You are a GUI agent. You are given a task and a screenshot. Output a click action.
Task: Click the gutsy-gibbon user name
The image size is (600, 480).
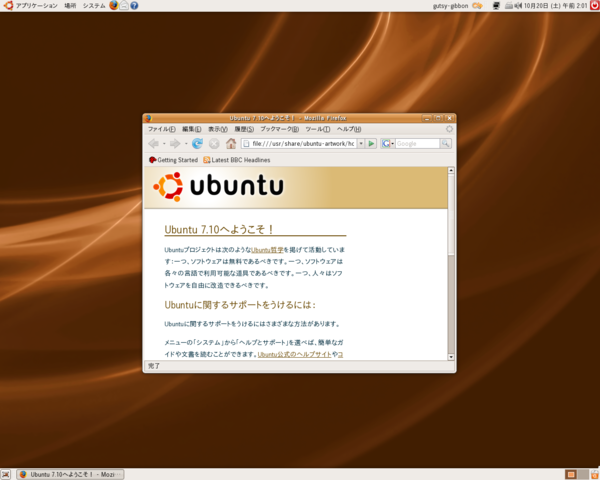tap(450, 6)
